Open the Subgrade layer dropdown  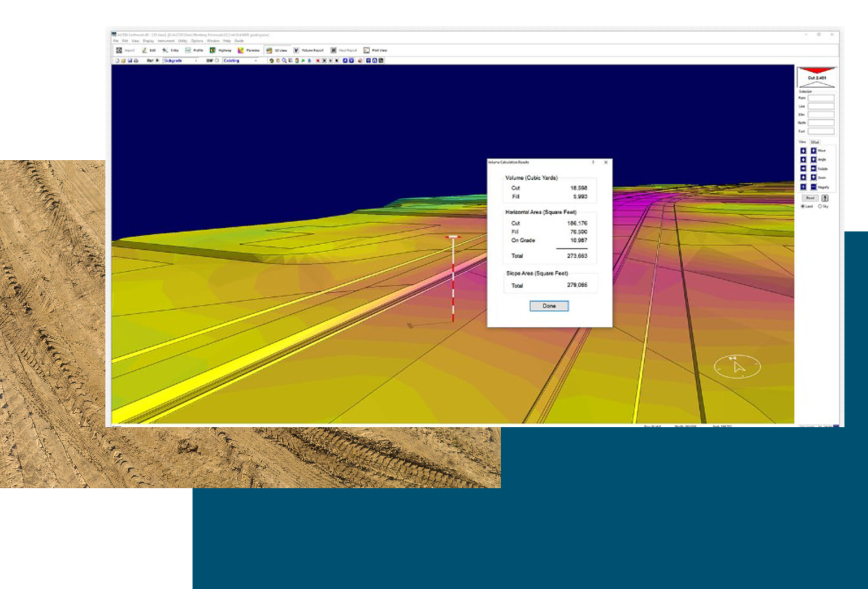(x=196, y=60)
